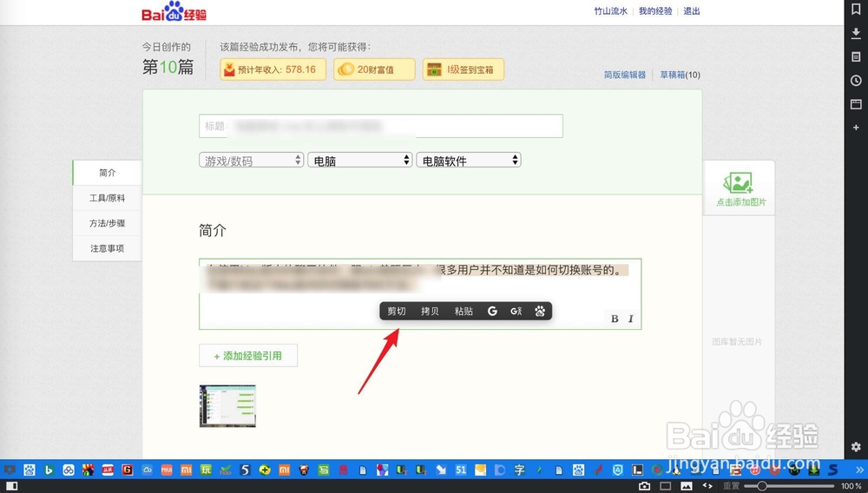Search selection with Google G icon
Screen dimensions: 868x493
(492, 311)
